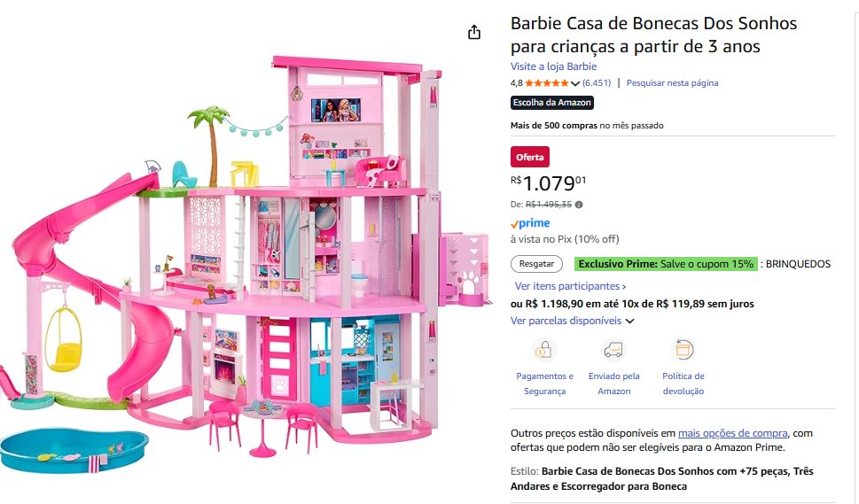859x504 pixels.
Task: Click the Escolha da Amazon badge
Action: pos(552,103)
